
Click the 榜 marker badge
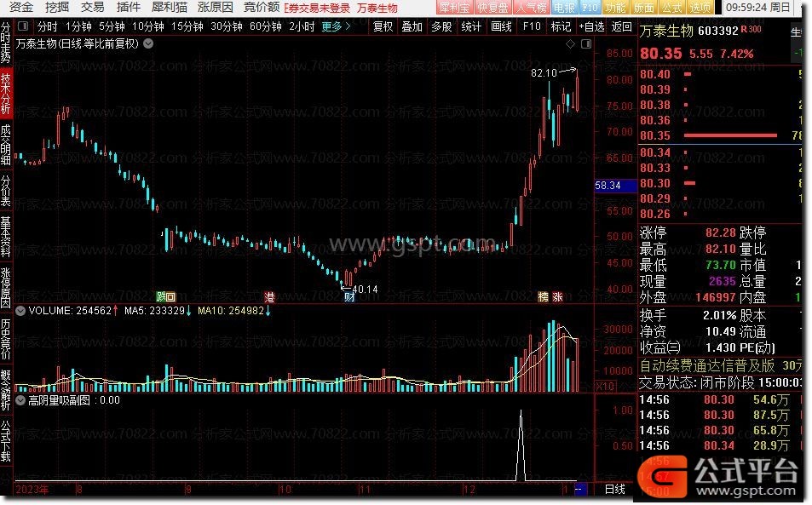[x=543, y=297]
